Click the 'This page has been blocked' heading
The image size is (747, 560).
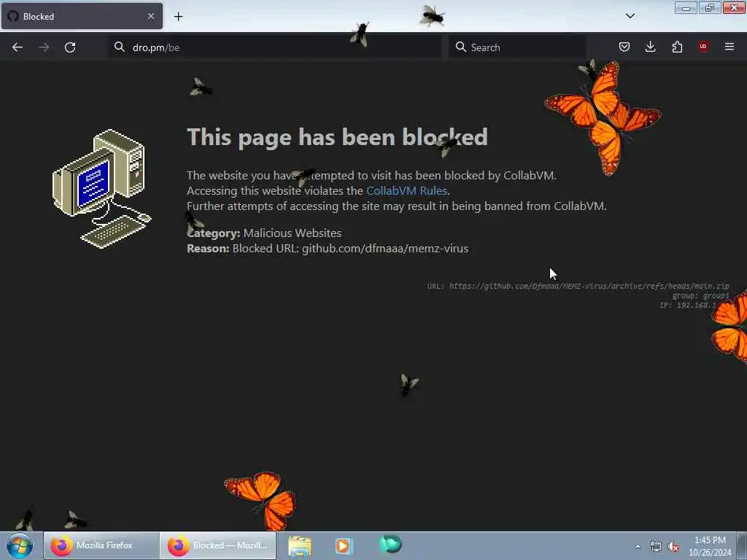click(x=337, y=137)
